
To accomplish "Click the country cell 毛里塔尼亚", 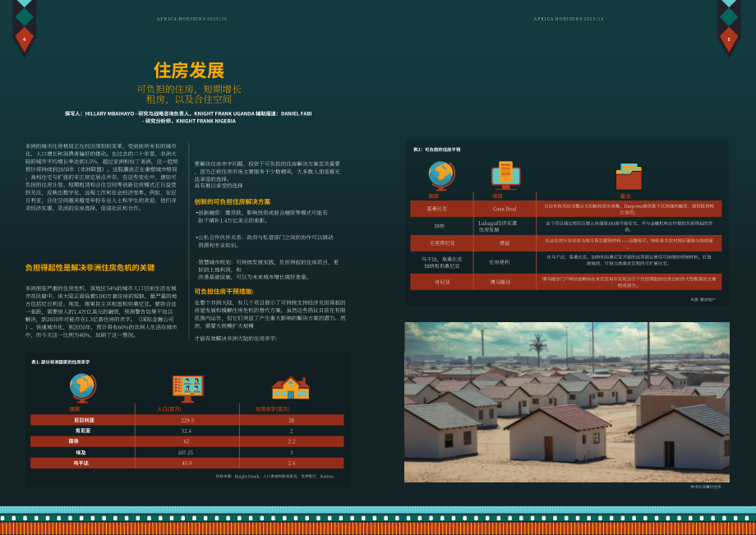I will pyautogui.click(x=442, y=243).
